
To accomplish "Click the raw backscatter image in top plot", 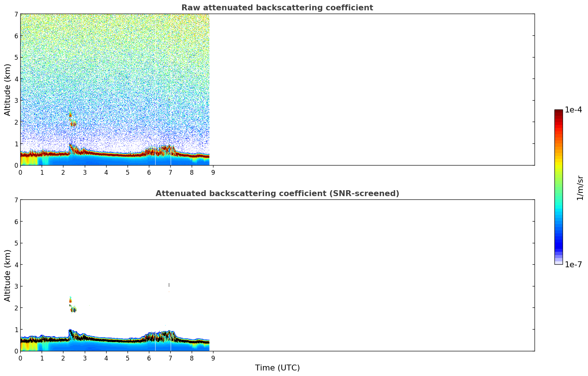I will 115,90.
